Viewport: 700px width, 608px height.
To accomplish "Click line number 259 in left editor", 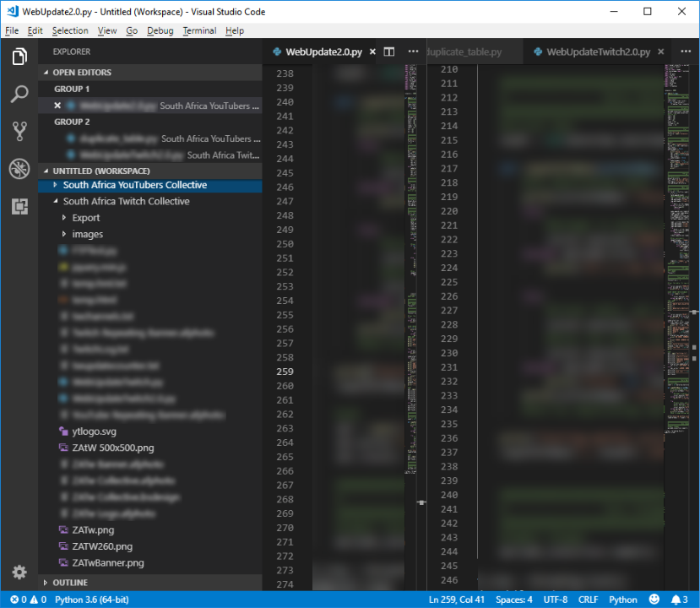I will point(285,372).
